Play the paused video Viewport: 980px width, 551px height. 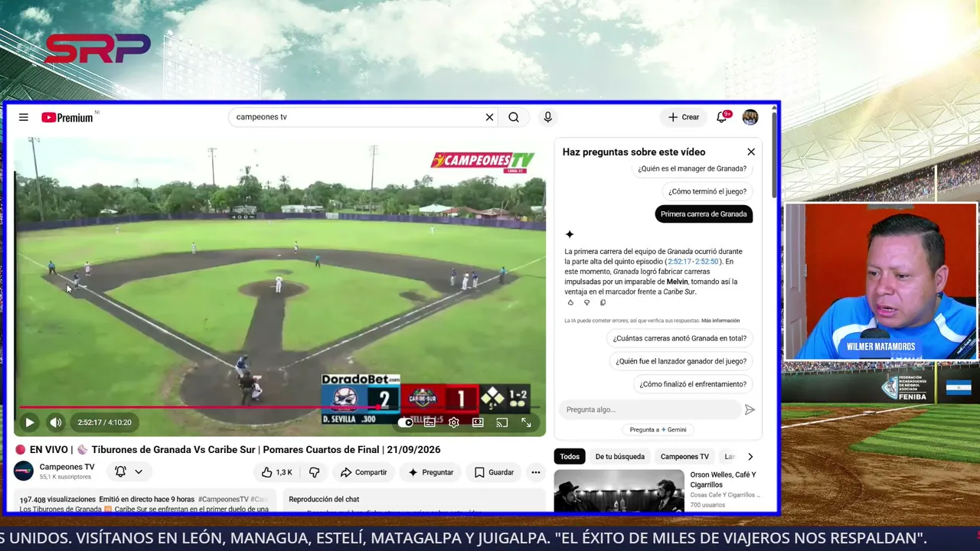29,422
